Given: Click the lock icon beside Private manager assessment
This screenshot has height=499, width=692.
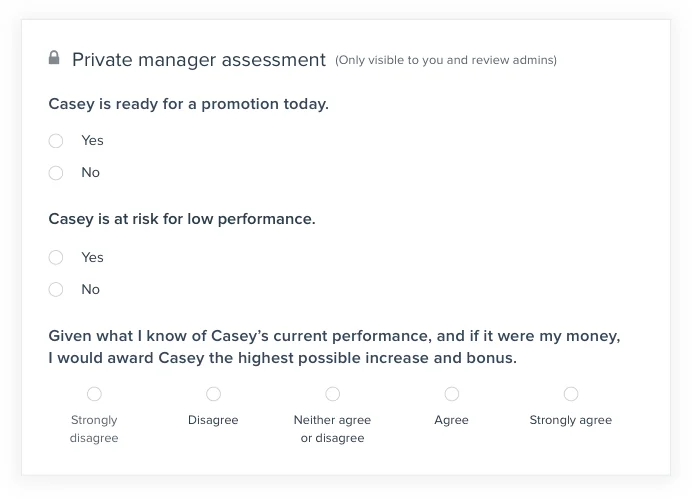Looking at the screenshot, I should coord(54,58).
